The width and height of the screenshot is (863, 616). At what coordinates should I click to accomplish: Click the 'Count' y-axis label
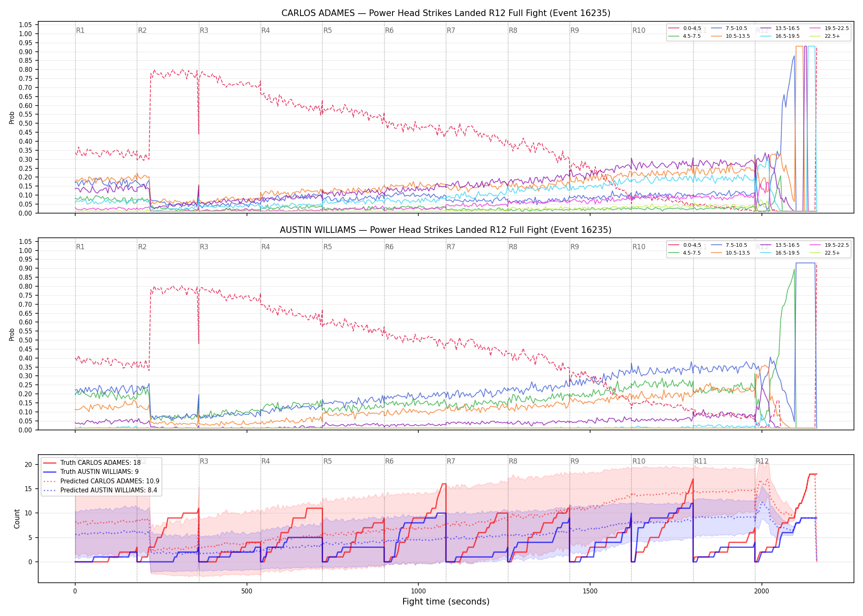click(17, 519)
